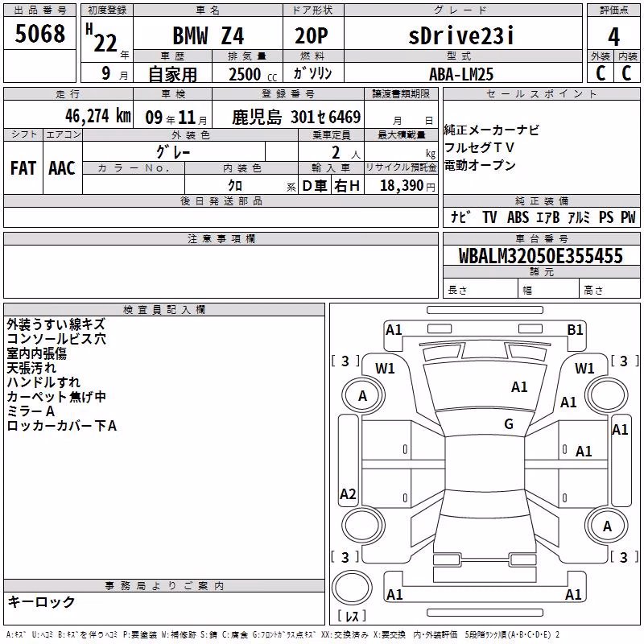Image resolution: width=644 pixels, height=644 pixels.
Task: Select the セールスポイント header
Action: tap(541, 94)
